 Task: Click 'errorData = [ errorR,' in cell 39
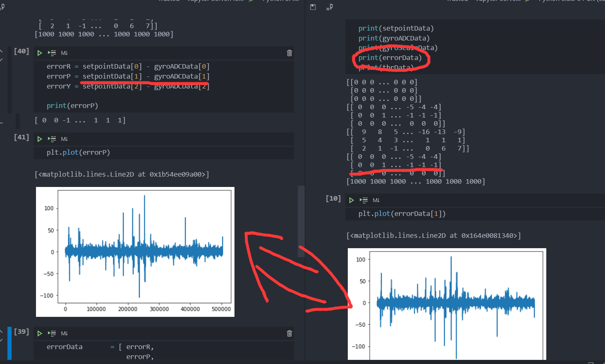pyautogui.click(x=100, y=347)
